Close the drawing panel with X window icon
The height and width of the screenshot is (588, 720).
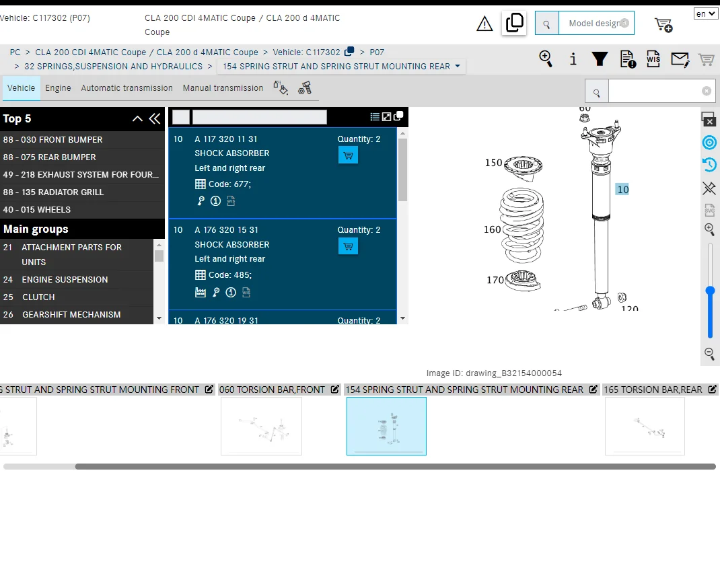(x=709, y=119)
